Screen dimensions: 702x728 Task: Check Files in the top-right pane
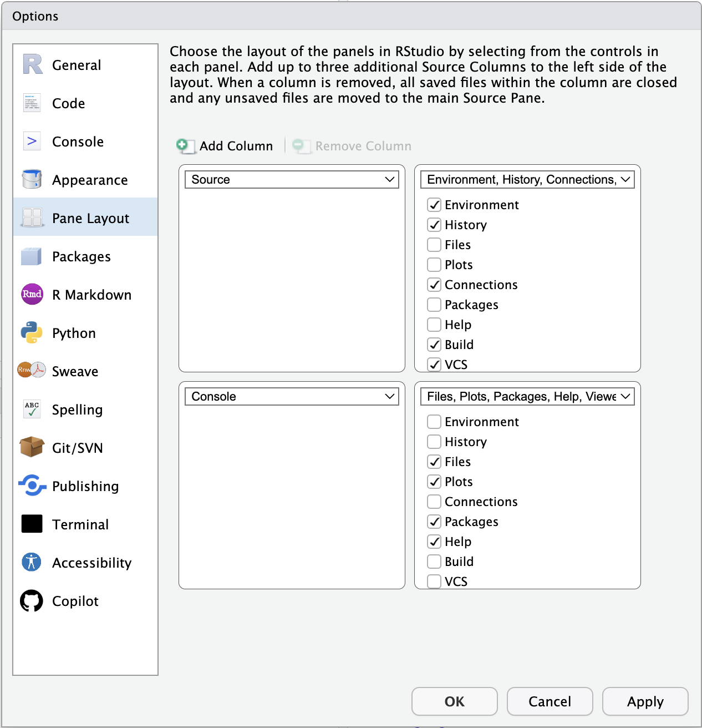434,245
